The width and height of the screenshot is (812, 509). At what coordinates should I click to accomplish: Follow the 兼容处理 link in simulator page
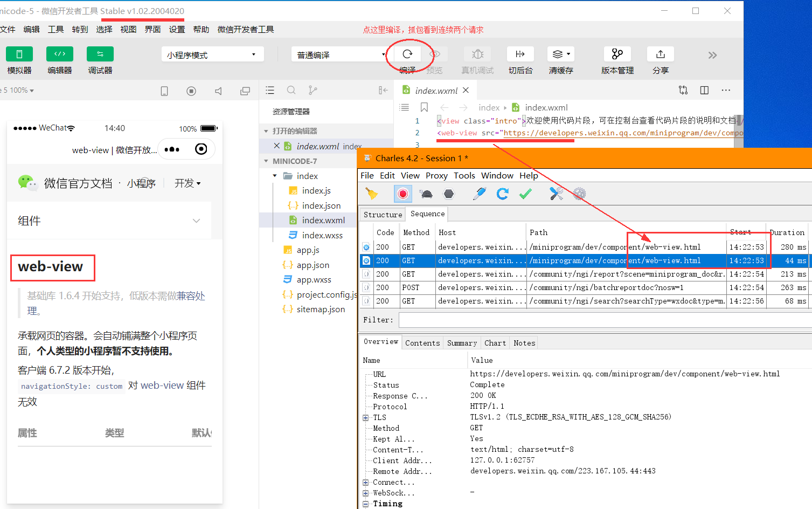click(191, 296)
